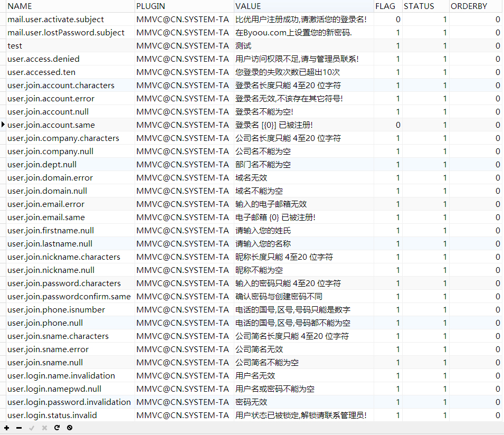
Task: Click the VALUE column header
Action: point(302,6)
